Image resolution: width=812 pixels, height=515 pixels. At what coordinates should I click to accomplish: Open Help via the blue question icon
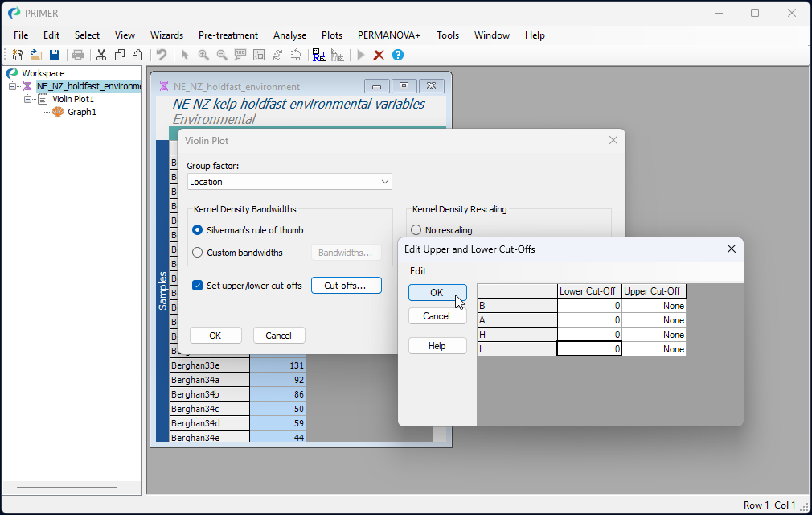(397, 55)
